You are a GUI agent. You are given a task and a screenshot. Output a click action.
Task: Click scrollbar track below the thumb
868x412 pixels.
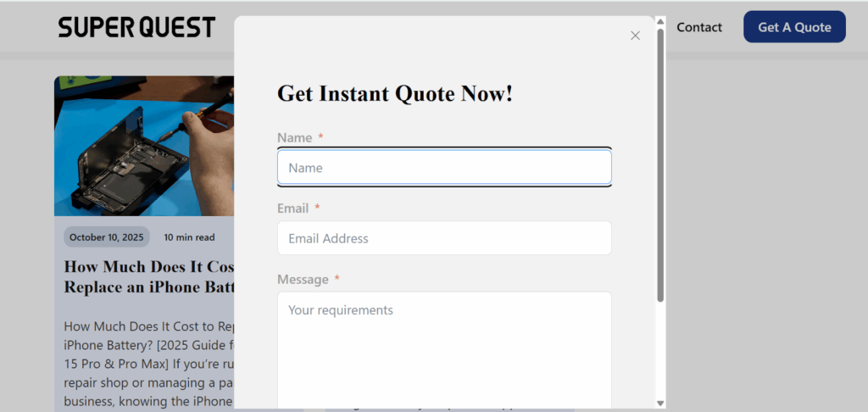(660, 348)
